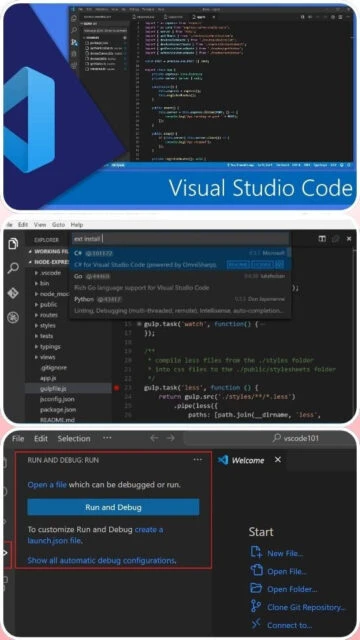This screenshot has width=360, height=640.
Task: Open Help menu in middle window
Action: tap(77, 224)
